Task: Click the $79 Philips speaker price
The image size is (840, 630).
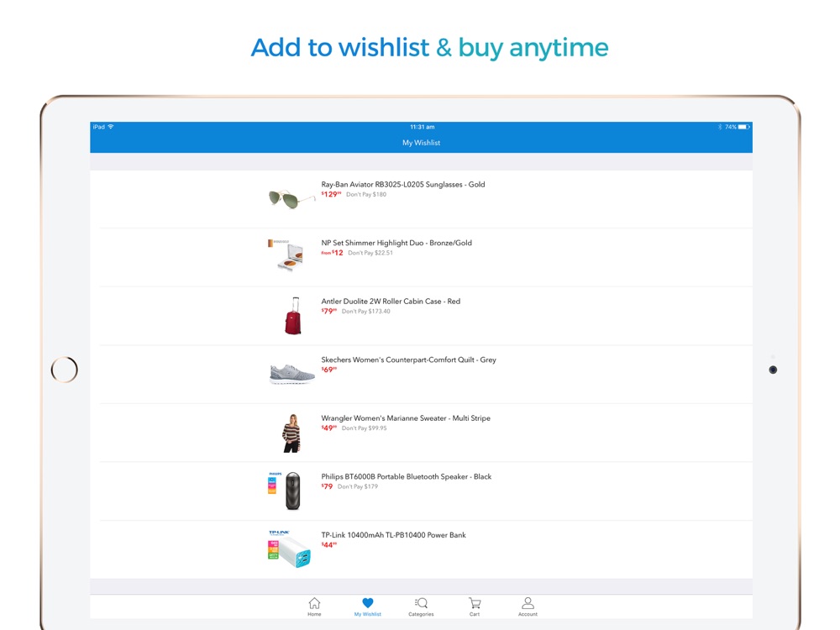Action: 327,486
